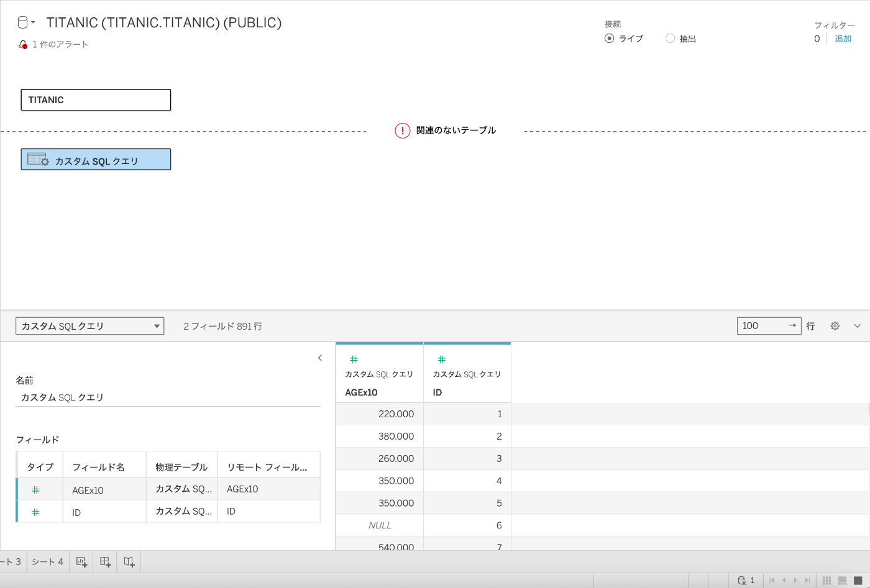Click the AGEx10 column number type icon
Image resolution: width=870 pixels, height=588 pixels.
click(x=354, y=360)
